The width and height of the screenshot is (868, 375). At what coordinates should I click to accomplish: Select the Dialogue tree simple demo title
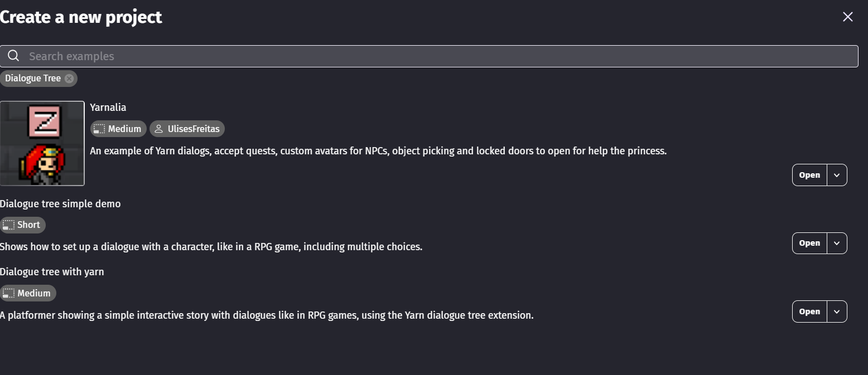pos(60,203)
